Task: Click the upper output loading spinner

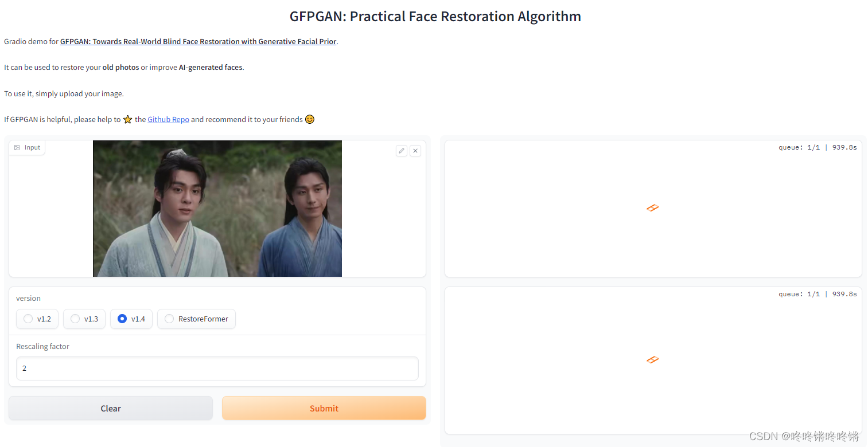Action: [652, 207]
